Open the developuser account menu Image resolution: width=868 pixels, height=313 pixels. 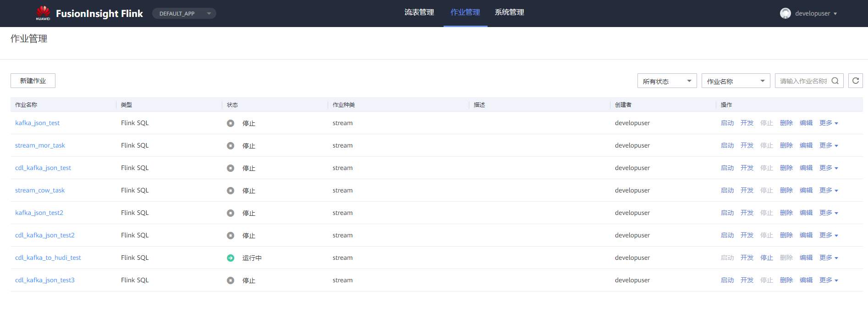[816, 13]
